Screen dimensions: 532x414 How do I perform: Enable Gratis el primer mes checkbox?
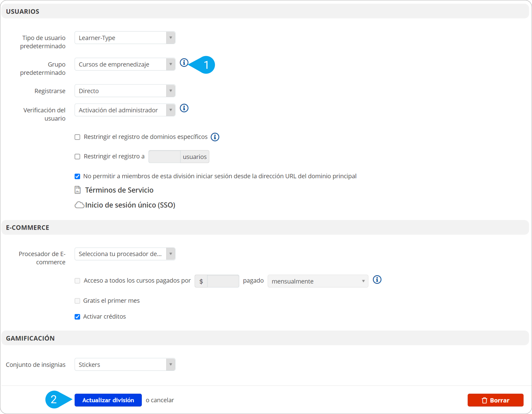click(77, 301)
